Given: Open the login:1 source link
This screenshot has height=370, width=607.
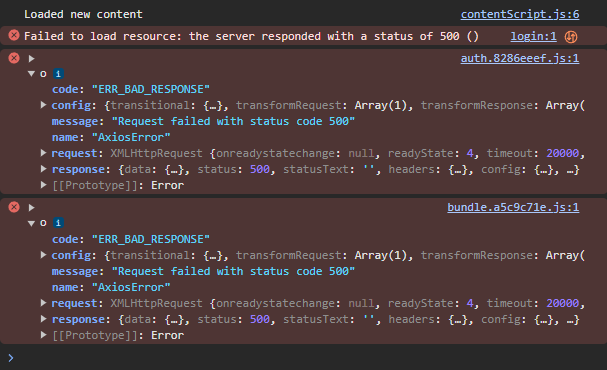Looking at the screenshot, I should click(x=533, y=36).
